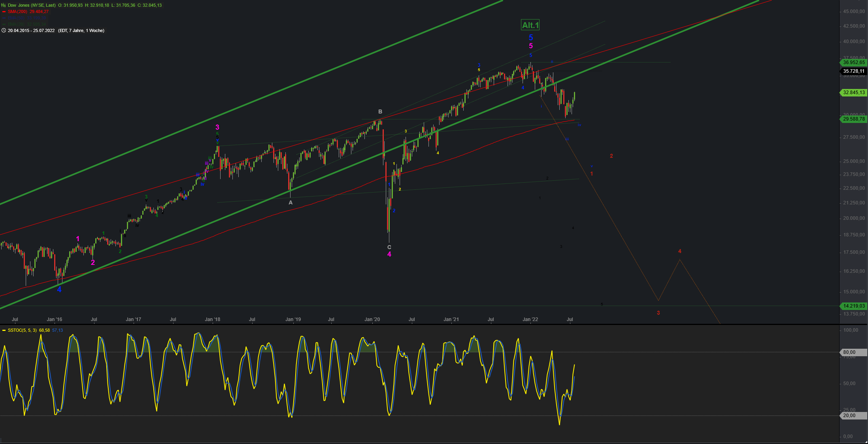Click the black 35.728,11 price marker
Viewport: 868px width, 444px height.
pyautogui.click(x=854, y=71)
